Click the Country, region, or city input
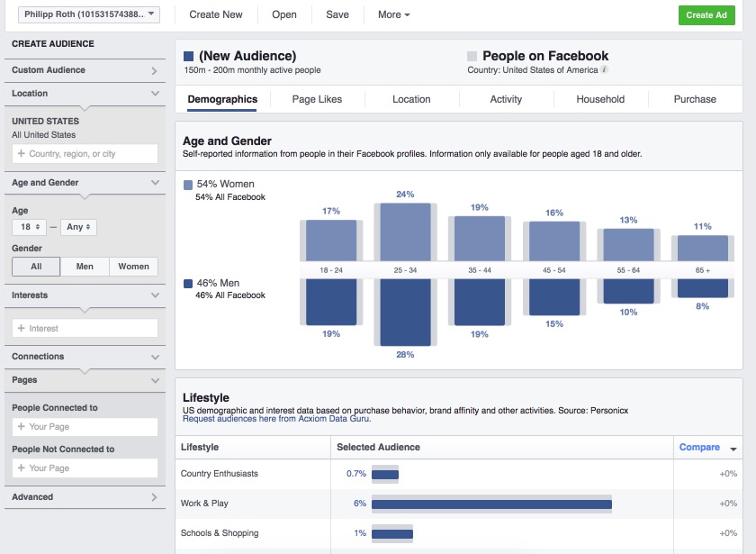The image size is (756, 554). click(x=85, y=153)
